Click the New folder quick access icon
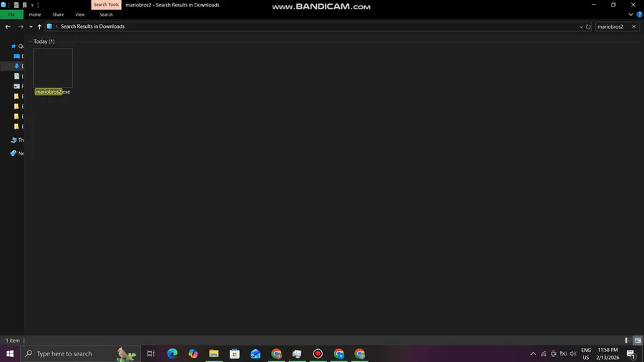Screen dimensions: 644x362 click(24, 5)
